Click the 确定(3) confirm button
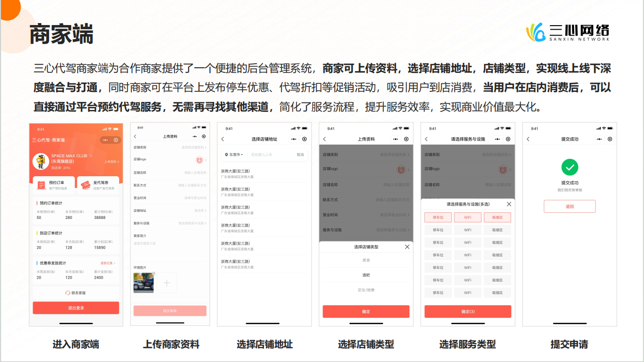Viewport: 644px width, 362px height. tap(468, 311)
